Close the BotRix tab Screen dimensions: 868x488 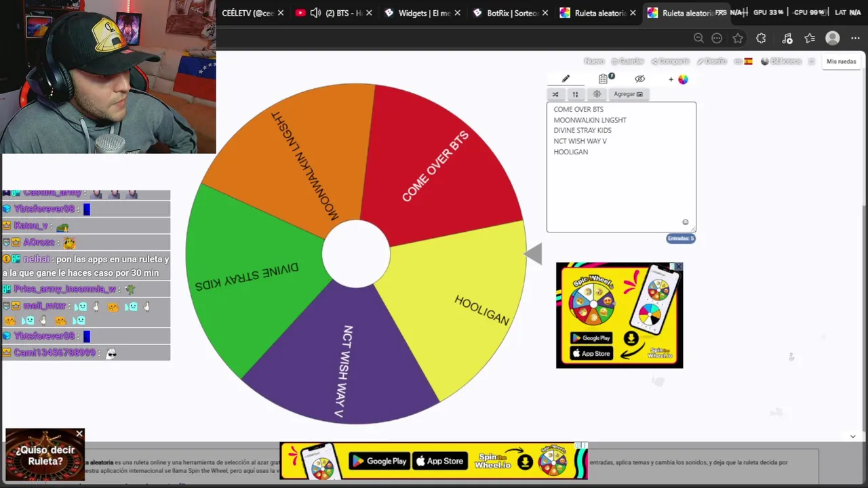pyautogui.click(x=545, y=13)
